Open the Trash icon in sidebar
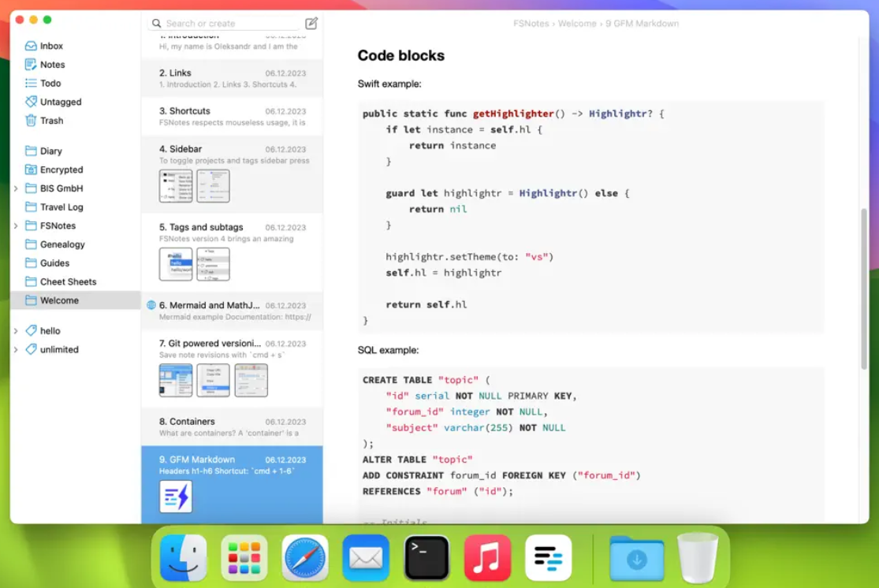 click(x=31, y=121)
